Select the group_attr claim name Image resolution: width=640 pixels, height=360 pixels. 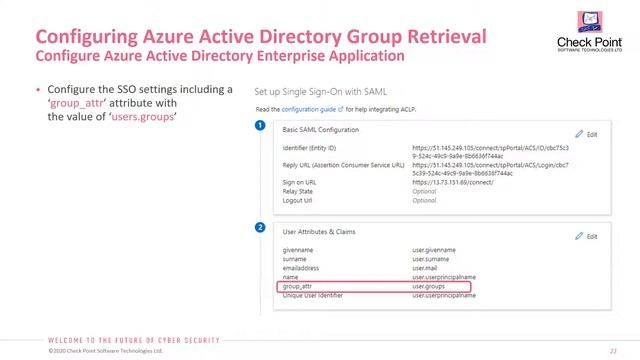tap(297, 287)
